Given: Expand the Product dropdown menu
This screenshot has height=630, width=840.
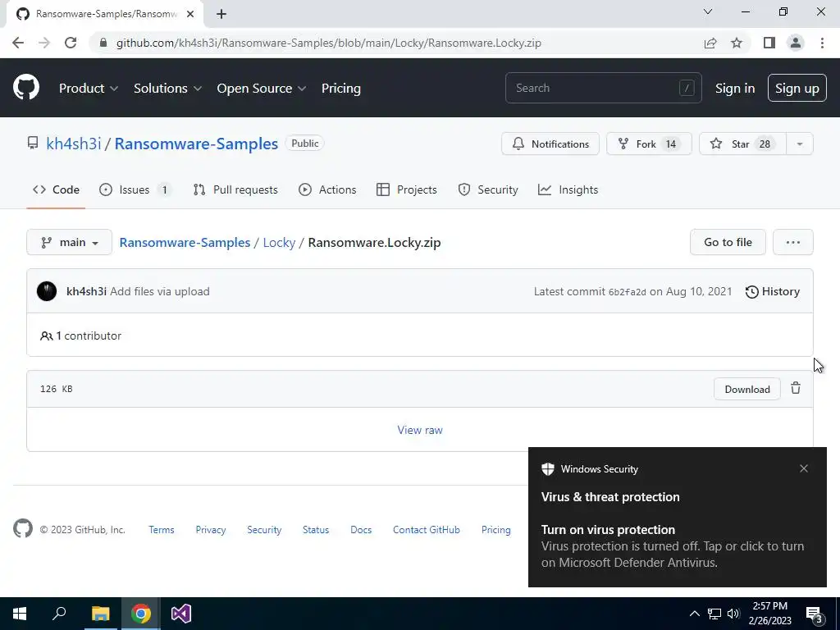Looking at the screenshot, I should pos(89,88).
